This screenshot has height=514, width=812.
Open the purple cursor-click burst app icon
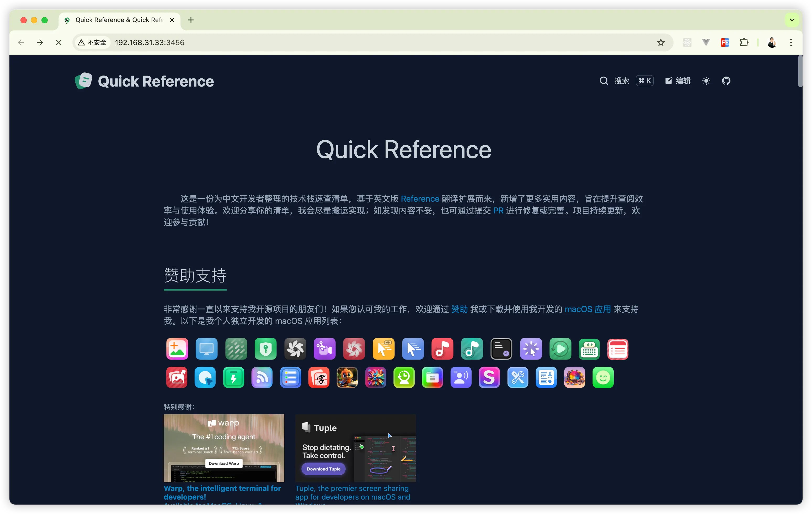click(531, 349)
